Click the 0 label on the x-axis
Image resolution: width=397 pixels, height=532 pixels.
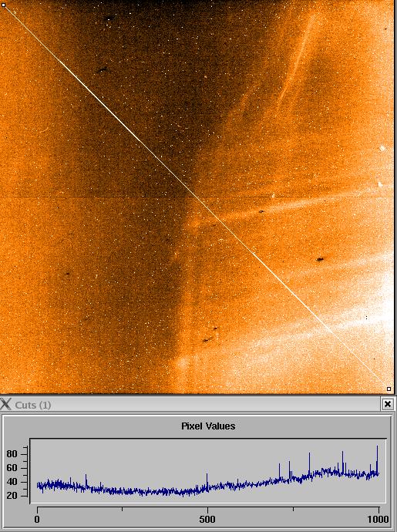tap(37, 519)
